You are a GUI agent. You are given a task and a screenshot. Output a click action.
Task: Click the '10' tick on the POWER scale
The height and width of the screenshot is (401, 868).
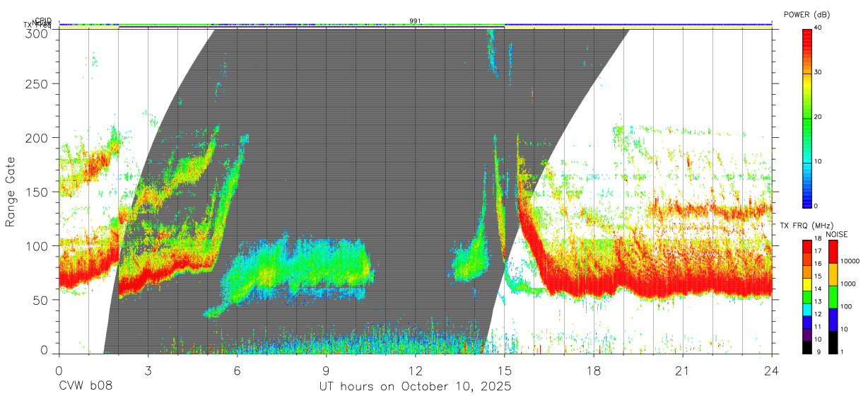point(818,162)
